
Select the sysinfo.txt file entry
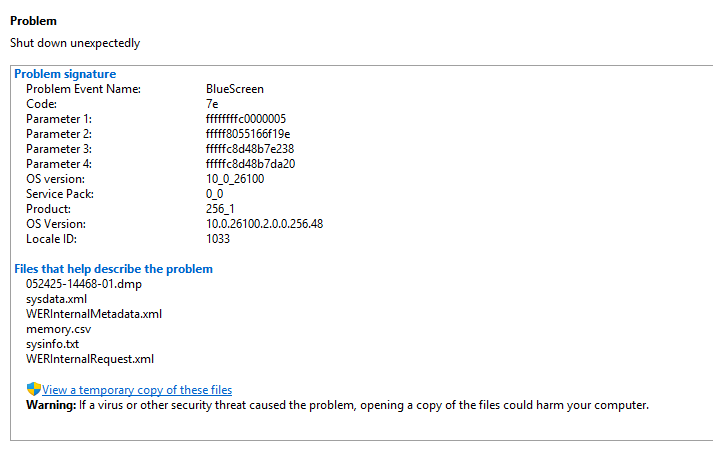click(53, 344)
